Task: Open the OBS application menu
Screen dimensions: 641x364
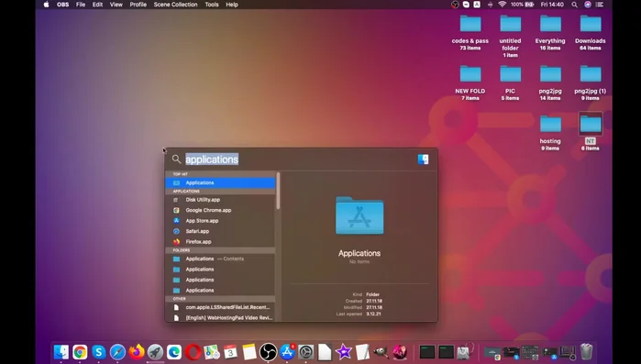Action: click(62, 5)
